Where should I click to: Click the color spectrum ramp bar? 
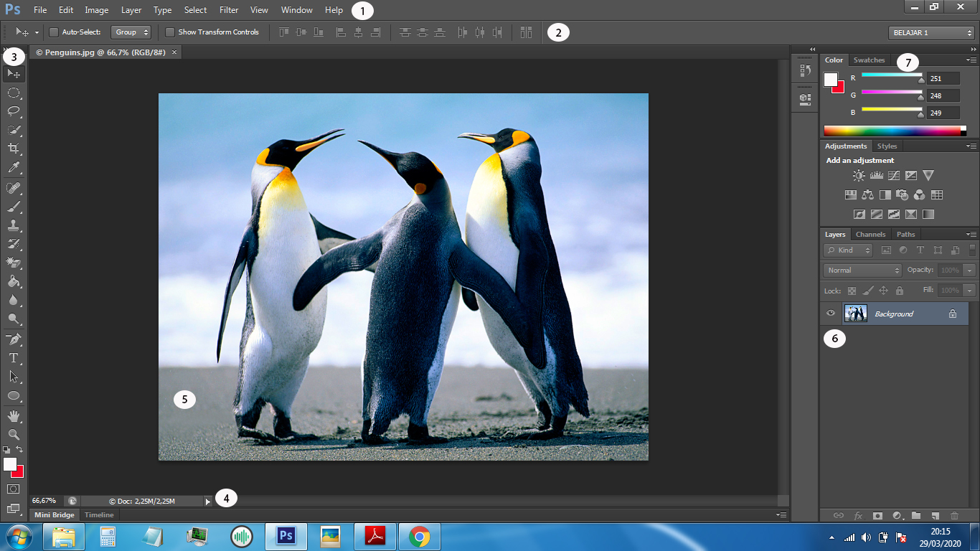point(891,131)
